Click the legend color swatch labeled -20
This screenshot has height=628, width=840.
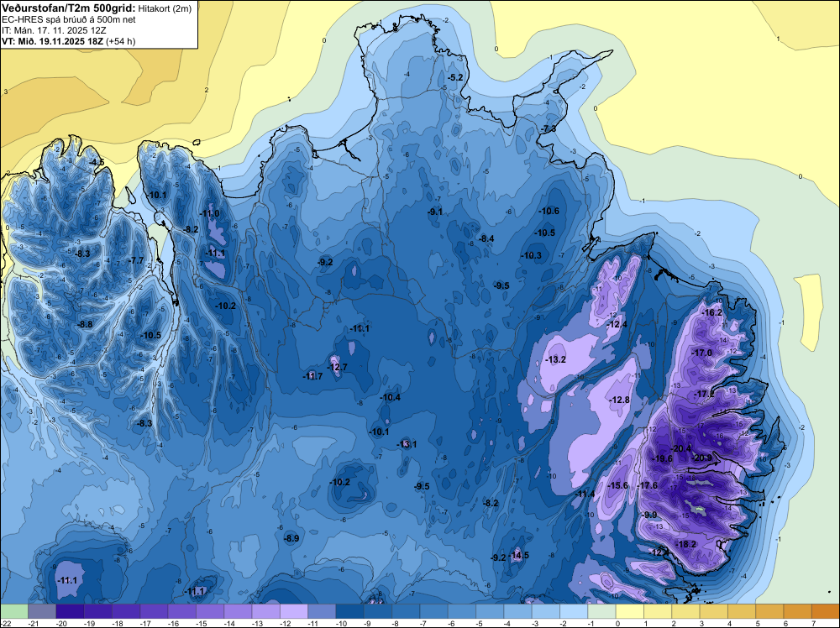click(x=71, y=611)
